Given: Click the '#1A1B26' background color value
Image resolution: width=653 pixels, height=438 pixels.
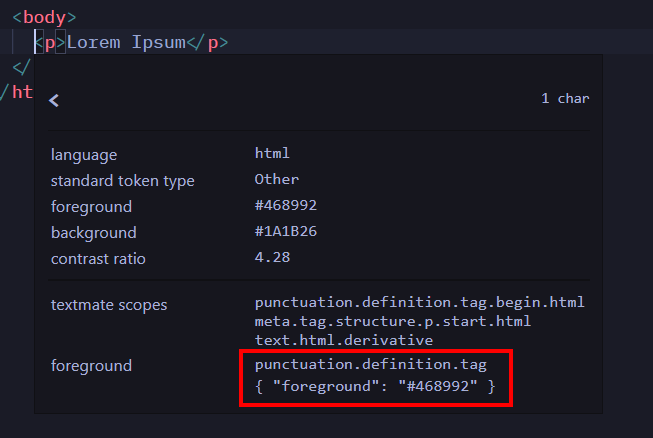Looking at the screenshot, I should 286,231.
